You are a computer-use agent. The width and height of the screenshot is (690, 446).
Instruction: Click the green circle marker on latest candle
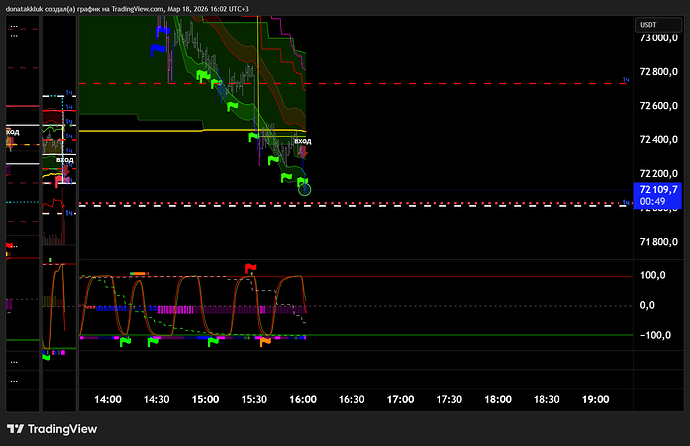click(x=305, y=188)
